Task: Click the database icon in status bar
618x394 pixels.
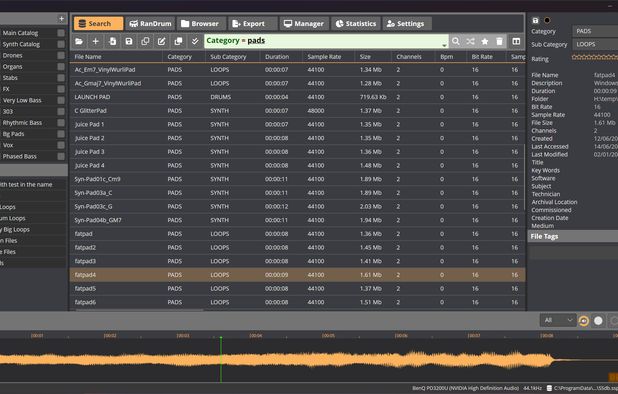Action: pyautogui.click(x=549, y=388)
